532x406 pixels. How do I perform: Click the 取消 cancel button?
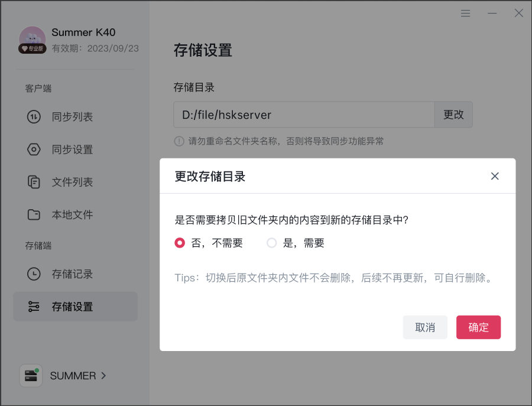pos(425,327)
